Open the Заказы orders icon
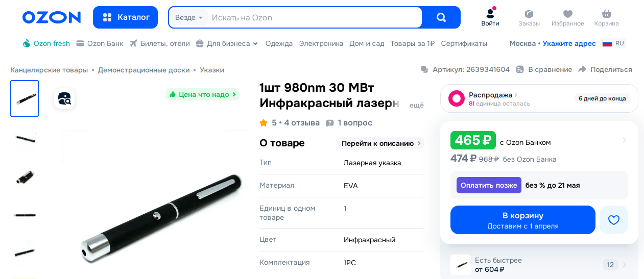The image size is (644, 279). (529, 14)
